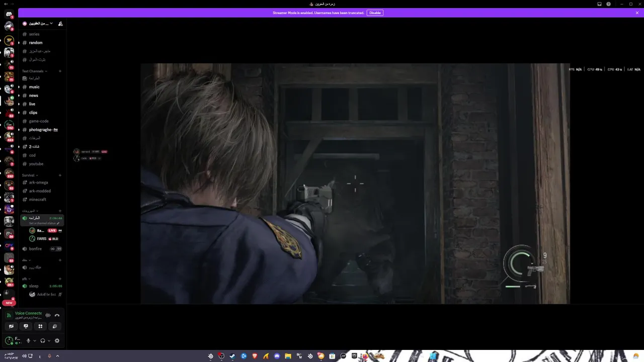
Task: Click the LIVE badge on streaming user
Action: tap(52, 231)
